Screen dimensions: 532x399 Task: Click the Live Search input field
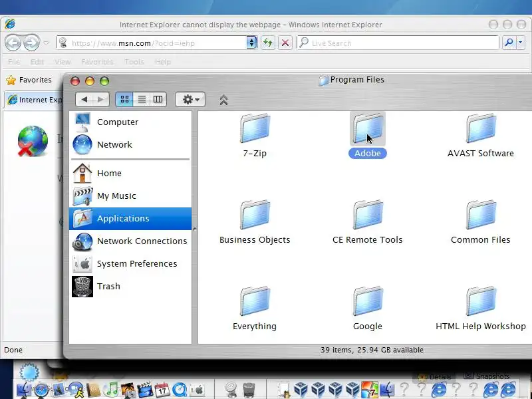[x=398, y=43]
